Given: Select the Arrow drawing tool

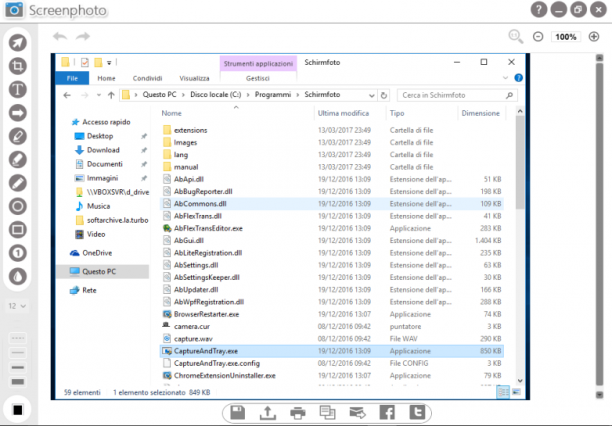Looking at the screenshot, I should (18, 113).
